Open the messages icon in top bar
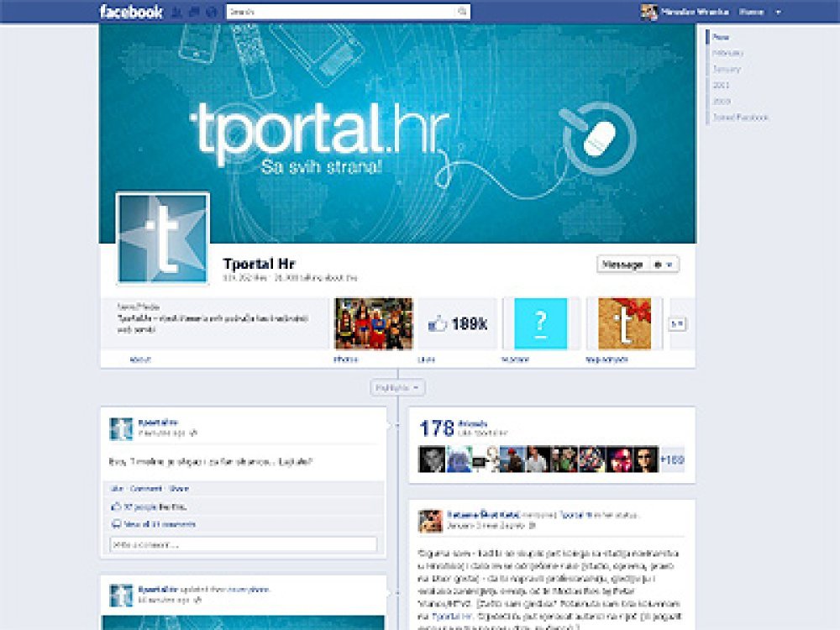This screenshot has width=840, height=630. pyautogui.click(x=192, y=13)
